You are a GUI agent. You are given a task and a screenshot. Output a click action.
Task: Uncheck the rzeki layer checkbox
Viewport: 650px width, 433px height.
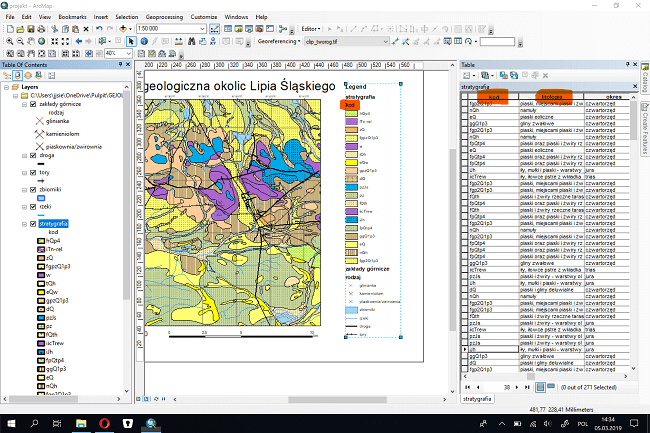[33, 206]
